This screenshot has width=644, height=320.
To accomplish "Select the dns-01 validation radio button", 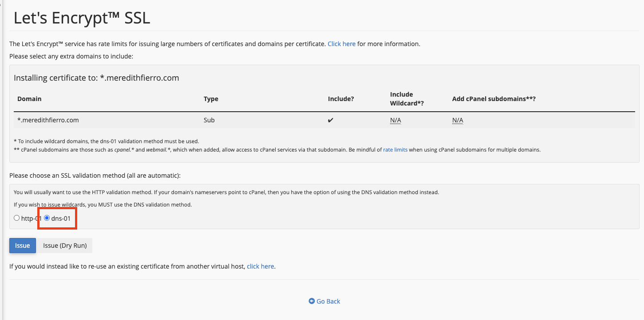I will (x=47, y=218).
